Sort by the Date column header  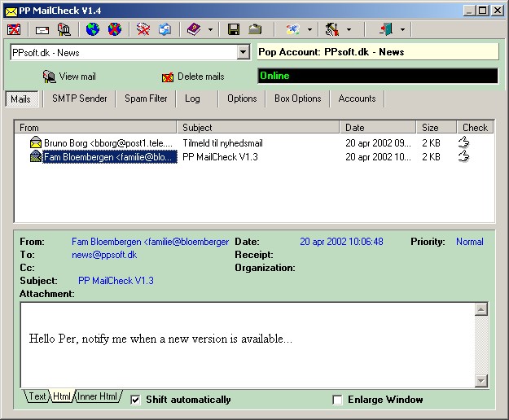coord(378,128)
